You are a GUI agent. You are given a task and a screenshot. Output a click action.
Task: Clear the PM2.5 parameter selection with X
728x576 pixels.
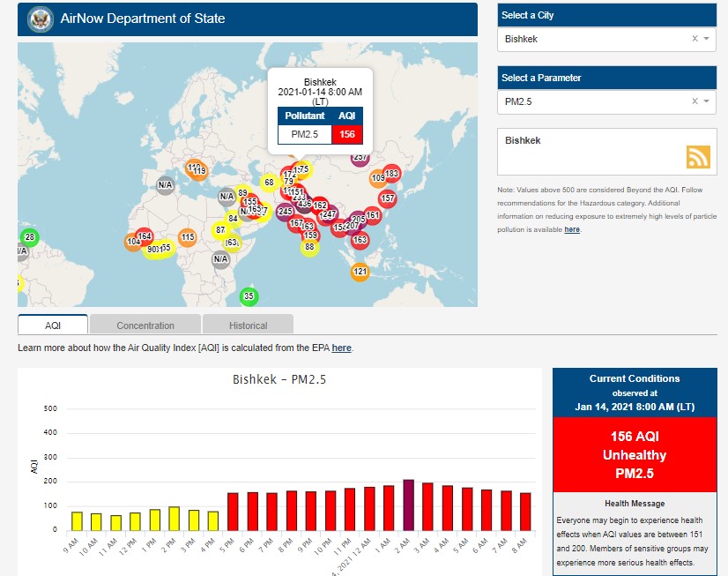[694, 102]
